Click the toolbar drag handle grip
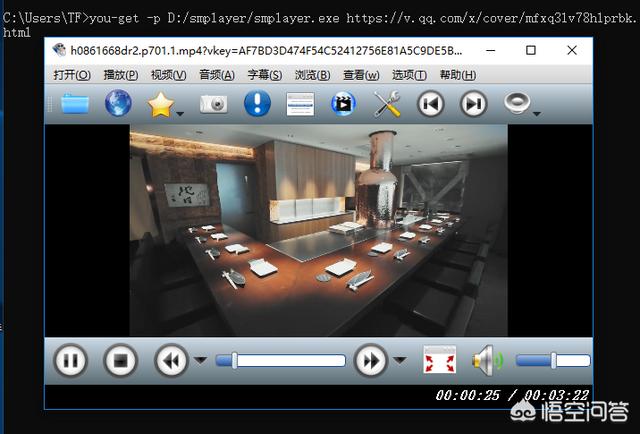640x434 pixels. [50, 104]
